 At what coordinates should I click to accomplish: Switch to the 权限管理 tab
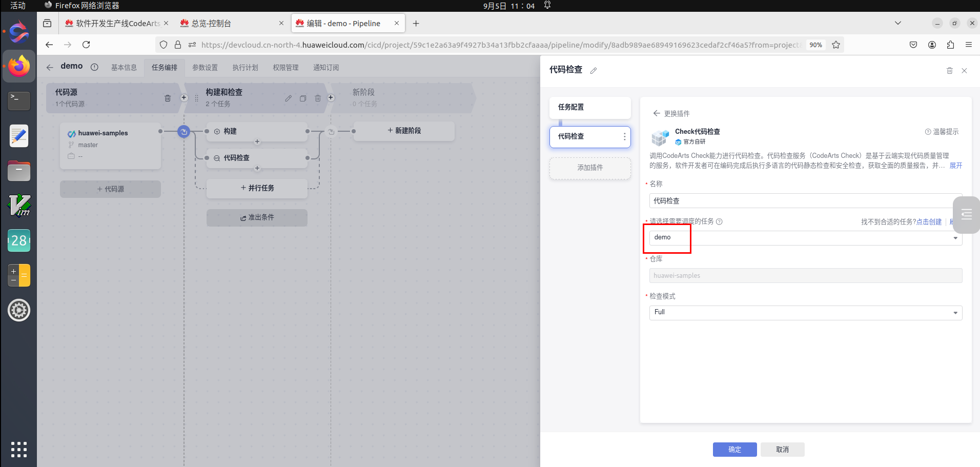(x=286, y=68)
